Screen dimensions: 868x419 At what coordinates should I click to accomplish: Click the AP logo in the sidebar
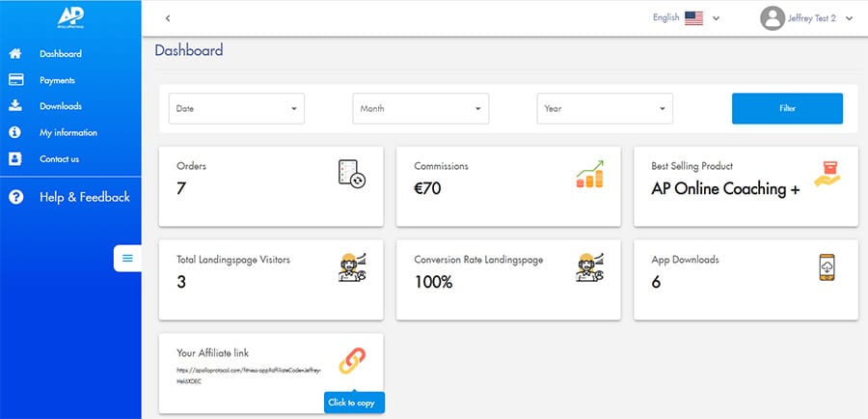[x=70, y=17]
